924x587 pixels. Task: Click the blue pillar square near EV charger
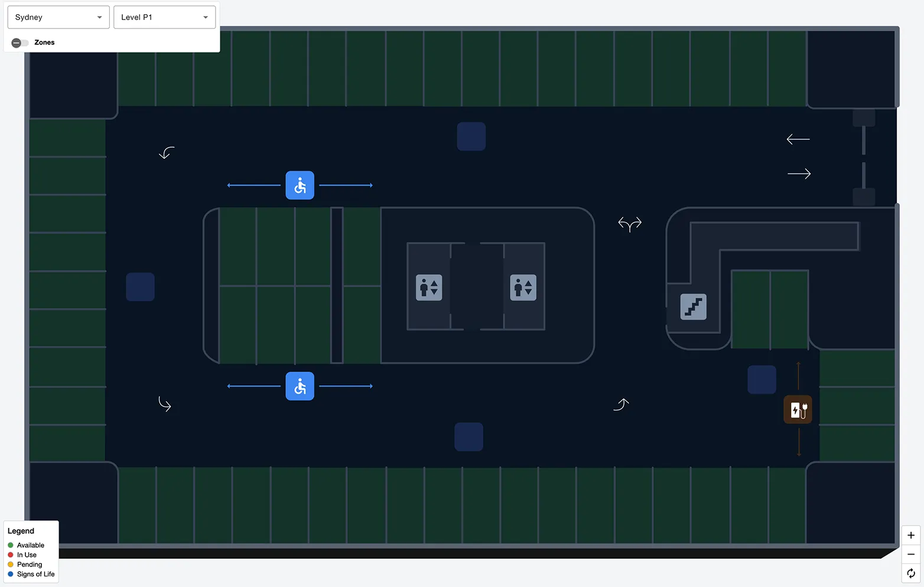[762, 380]
